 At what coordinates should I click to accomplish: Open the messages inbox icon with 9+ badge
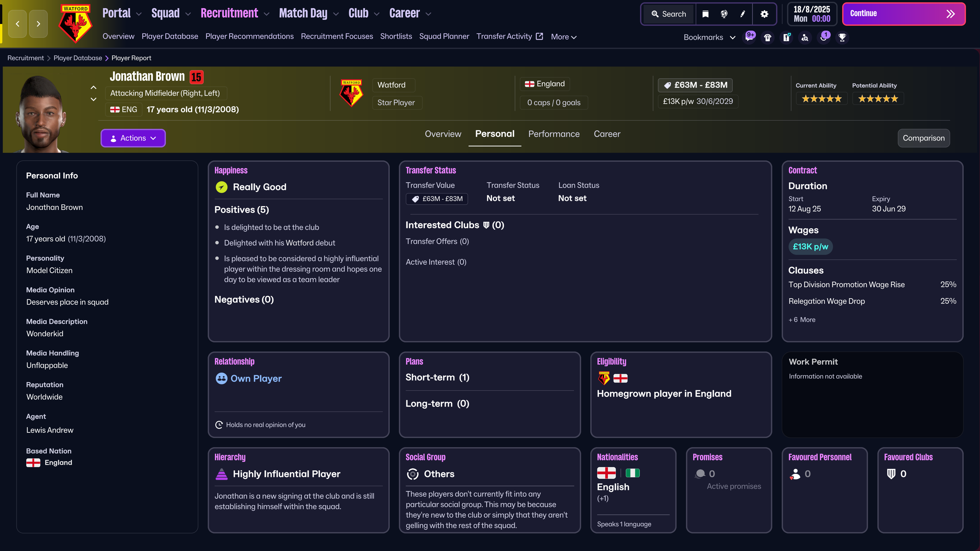(749, 37)
